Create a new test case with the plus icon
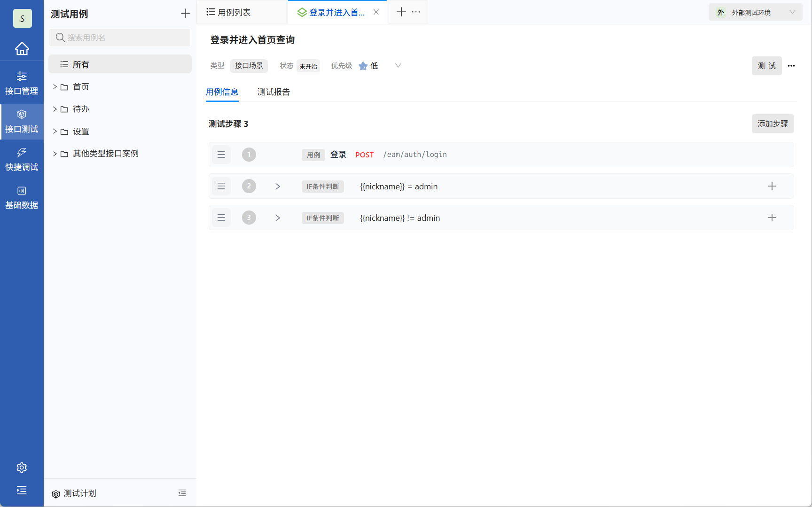This screenshot has width=812, height=507. coord(185,13)
